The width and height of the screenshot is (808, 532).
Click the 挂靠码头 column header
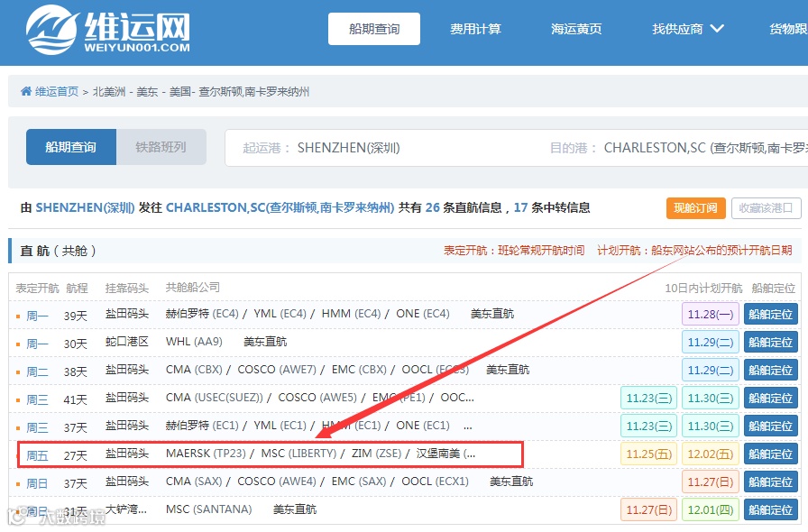(x=127, y=289)
